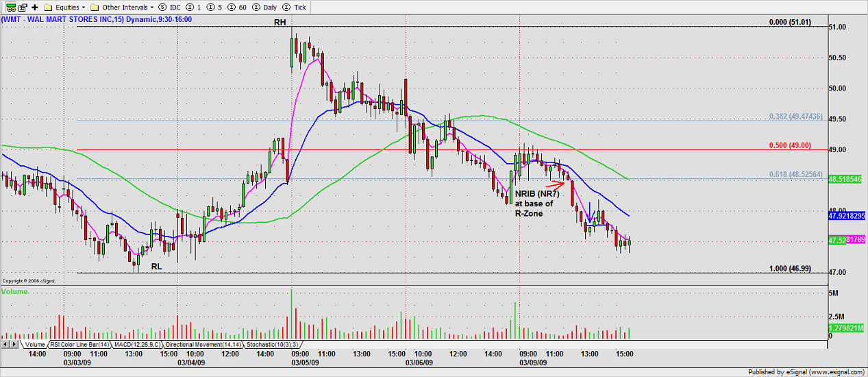Screen dimensions: 868x377
Task: Click the WMT chart title text
Action: click(97, 19)
